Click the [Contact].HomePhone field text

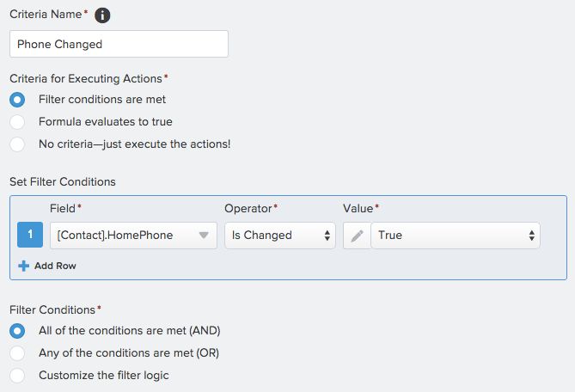coord(114,236)
